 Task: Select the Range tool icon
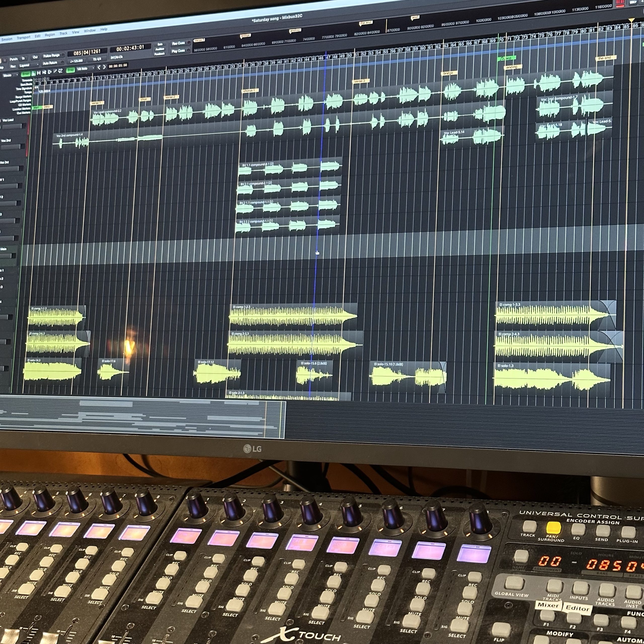(x=39, y=73)
